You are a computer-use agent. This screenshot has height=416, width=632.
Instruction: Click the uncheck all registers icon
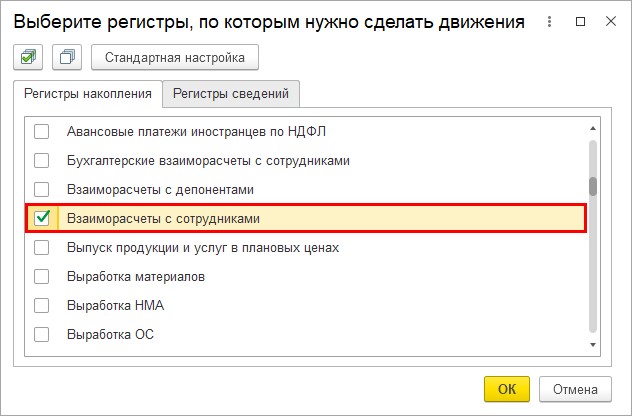(67, 57)
